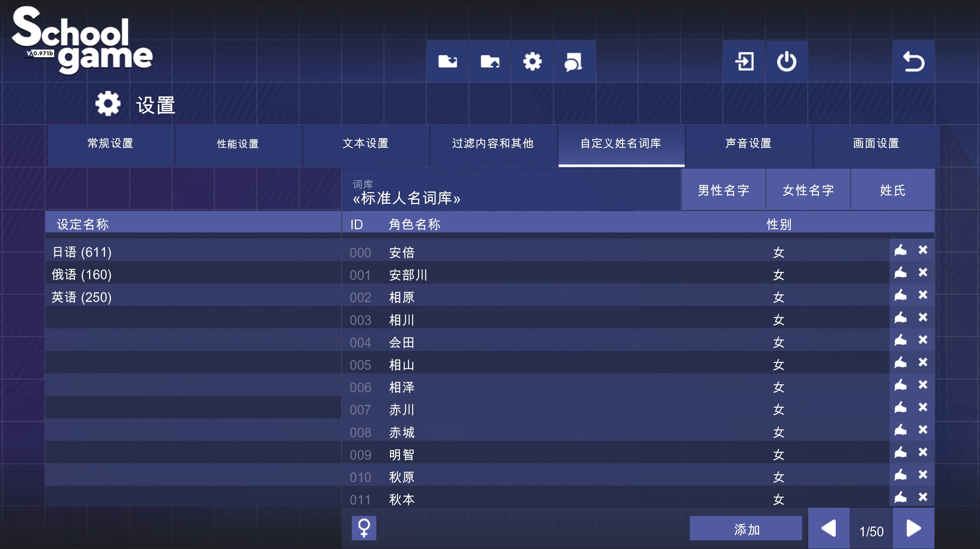Select the 日语 (611) name set
This screenshot has height=549, width=980.
click(81, 251)
